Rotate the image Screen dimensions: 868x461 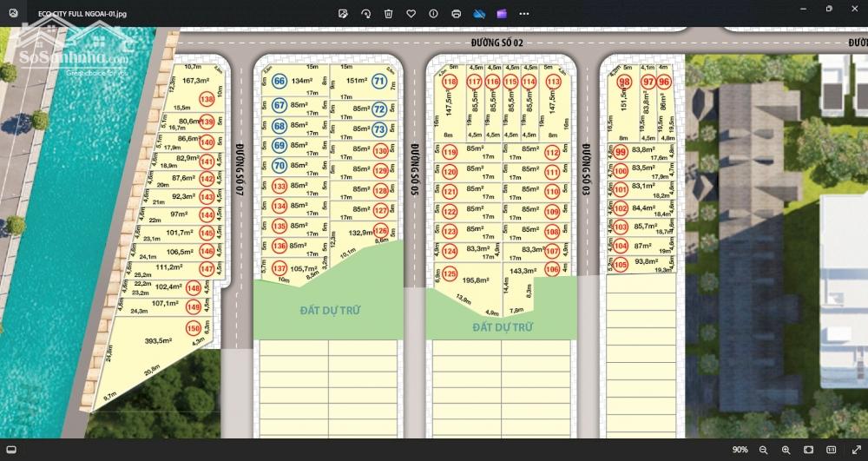(366, 14)
